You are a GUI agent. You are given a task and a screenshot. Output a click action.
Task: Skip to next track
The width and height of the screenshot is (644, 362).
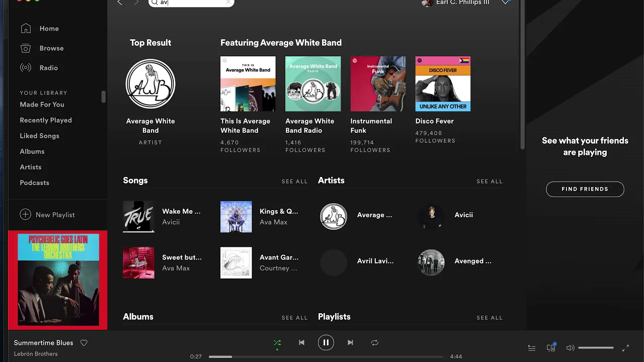point(350,342)
